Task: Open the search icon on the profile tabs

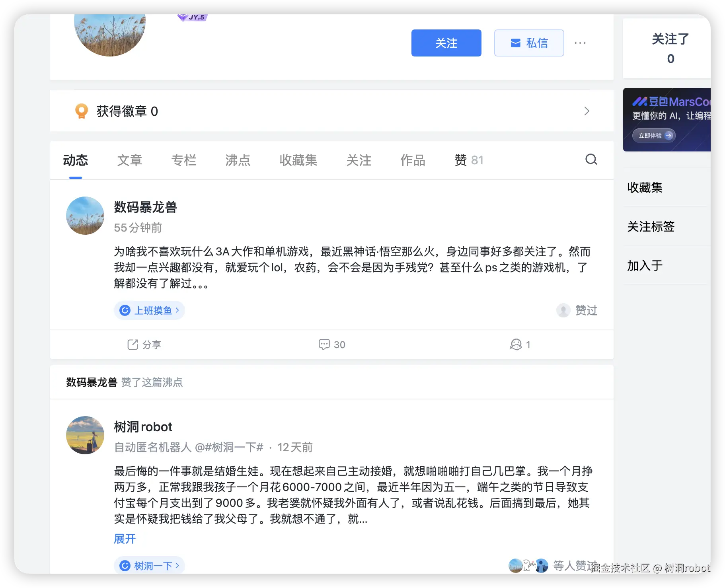Action: click(591, 160)
